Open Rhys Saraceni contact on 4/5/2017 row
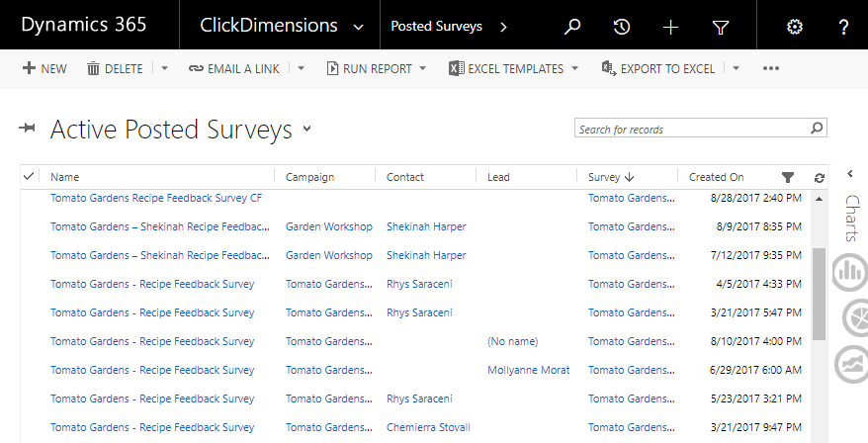 pos(419,284)
